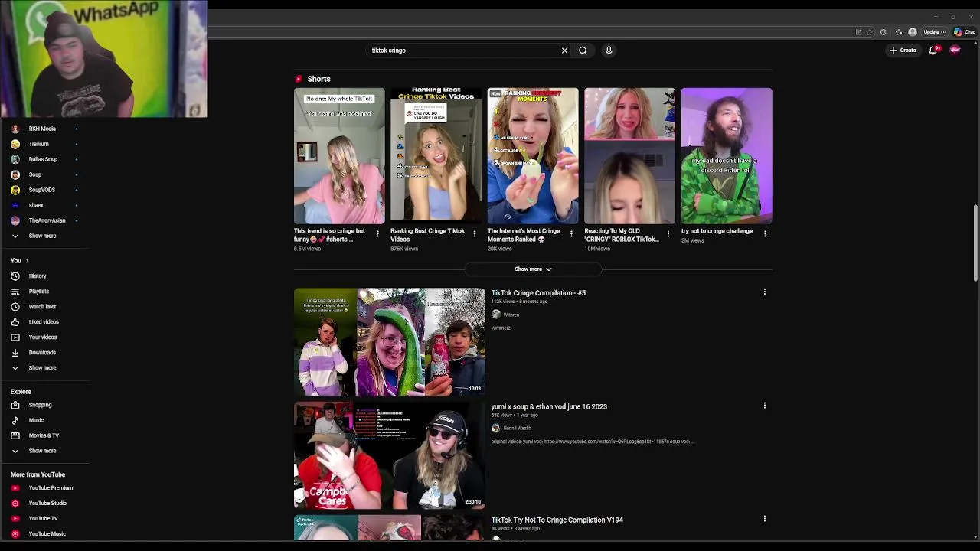
Task: Open Liked videos in the sidebar
Action: (44, 322)
